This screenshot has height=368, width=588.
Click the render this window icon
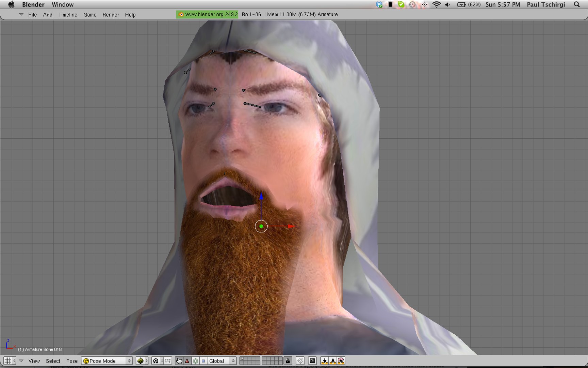pyautogui.click(x=312, y=361)
